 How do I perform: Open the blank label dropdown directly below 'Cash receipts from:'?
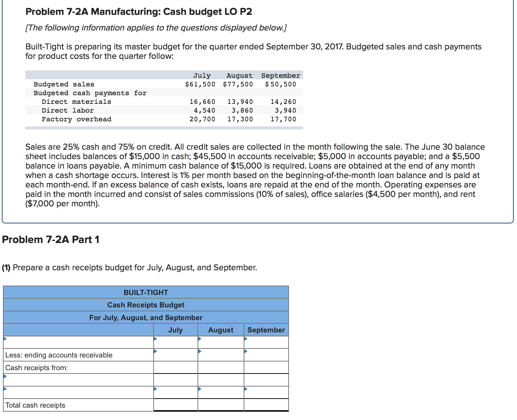(x=78, y=380)
